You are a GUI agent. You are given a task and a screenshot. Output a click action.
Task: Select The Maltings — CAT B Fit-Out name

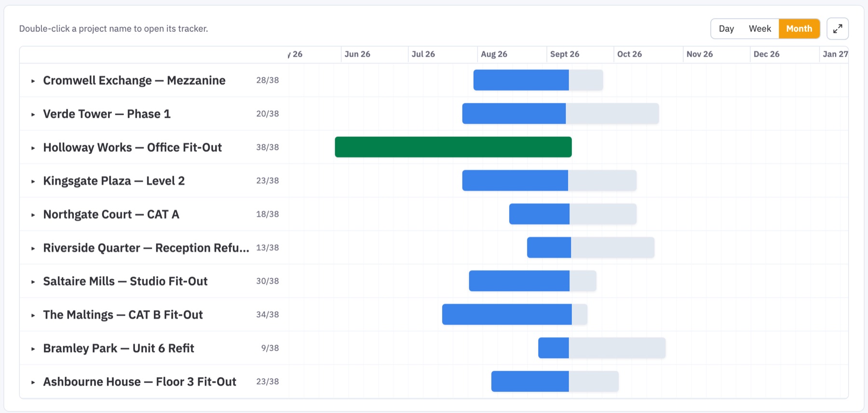pos(122,315)
